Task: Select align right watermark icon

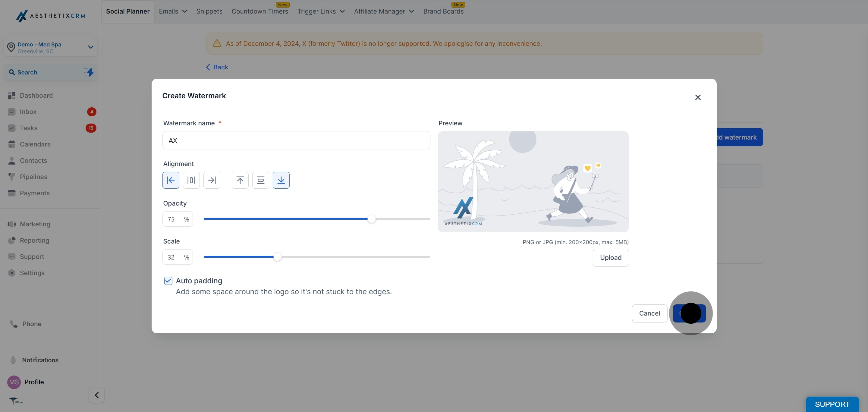Action: pyautogui.click(x=212, y=180)
